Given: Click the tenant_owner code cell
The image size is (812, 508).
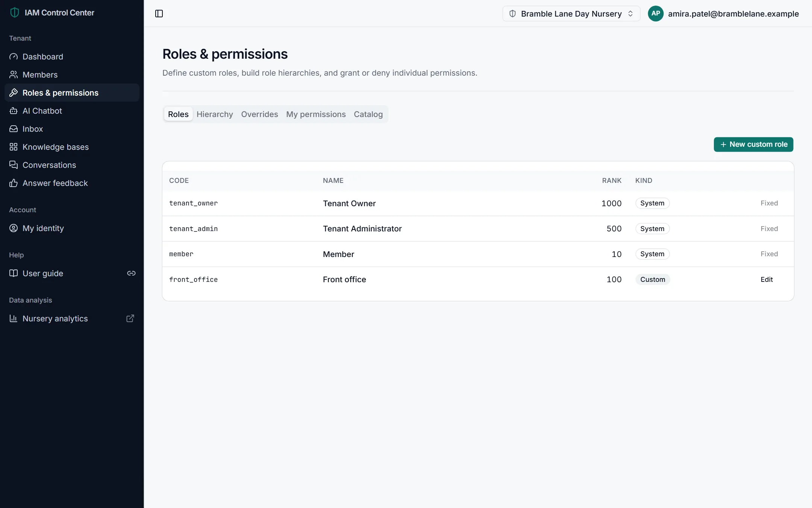Looking at the screenshot, I should tap(193, 203).
